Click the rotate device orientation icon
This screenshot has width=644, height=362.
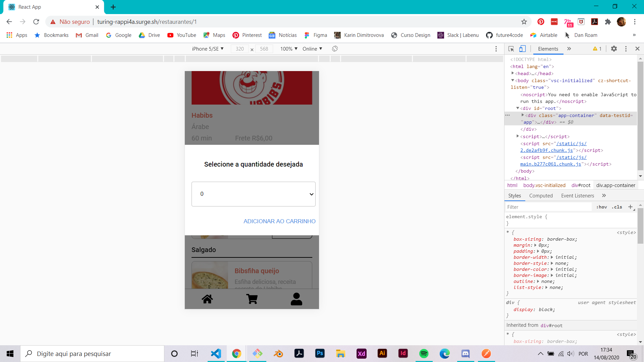(x=335, y=49)
